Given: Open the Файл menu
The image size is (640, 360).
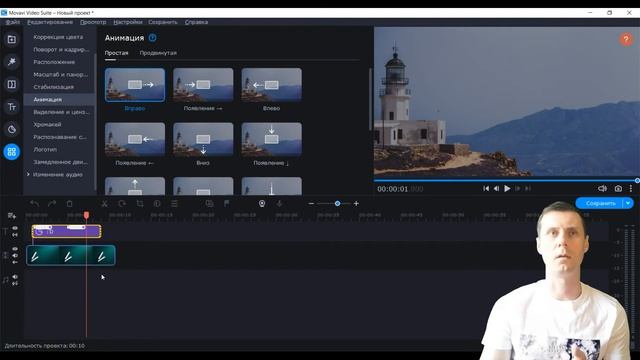Looking at the screenshot, I should click(x=13, y=22).
